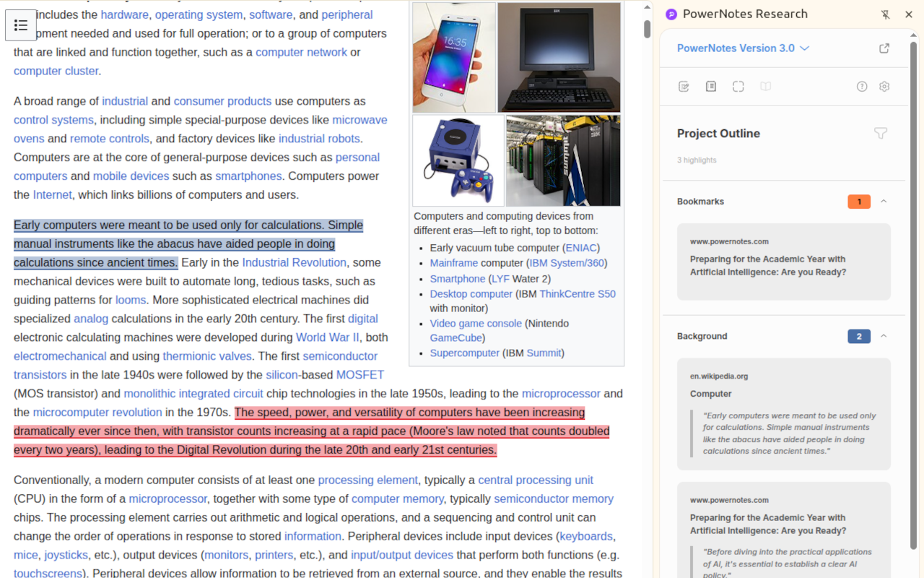Click the 'Summit' caption link
The image size is (924, 578).
coord(544,353)
